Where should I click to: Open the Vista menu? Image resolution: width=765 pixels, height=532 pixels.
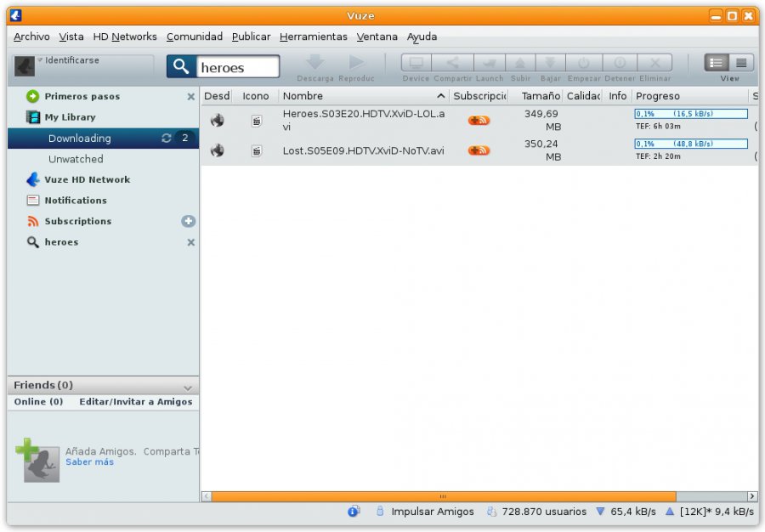pos(71,37)
